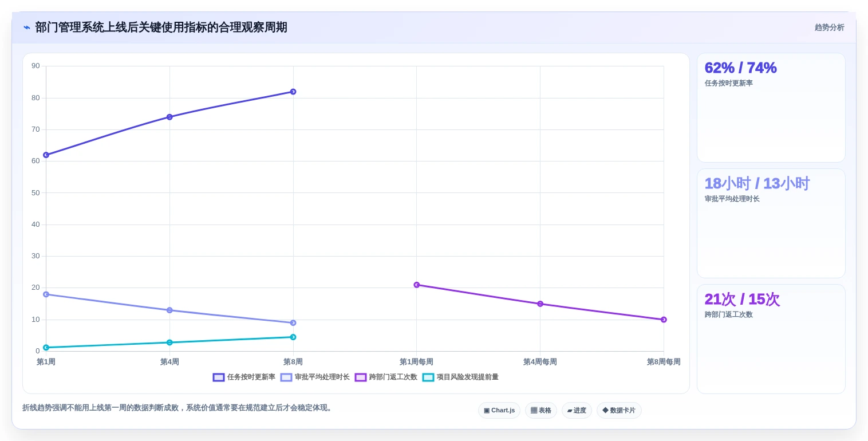Toggle the 审批平均处理时长 legend swatch
This screenshot has height=441, width=868.
[x=286, y=377]
